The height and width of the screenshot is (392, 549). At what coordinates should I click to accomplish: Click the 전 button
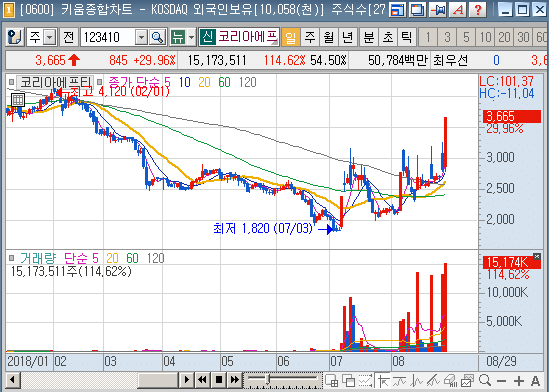[68, 37]
